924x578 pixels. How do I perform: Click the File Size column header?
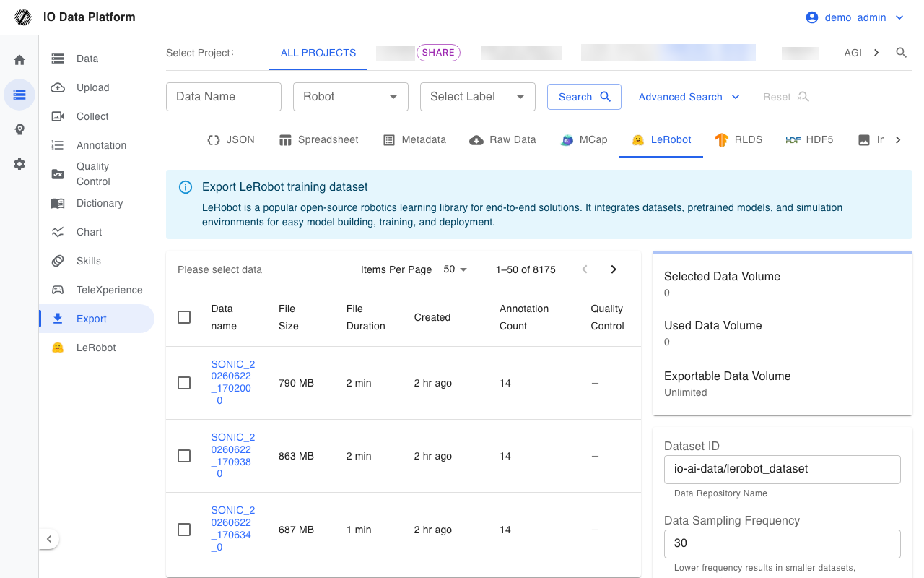pos(289,317)
